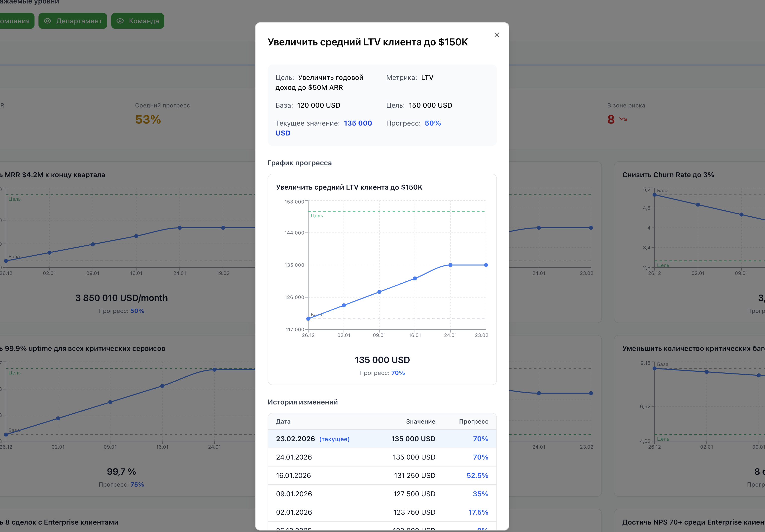Toggle the Департамент level visibility
Screen dimensions: 765x532
tap(73, 21)
